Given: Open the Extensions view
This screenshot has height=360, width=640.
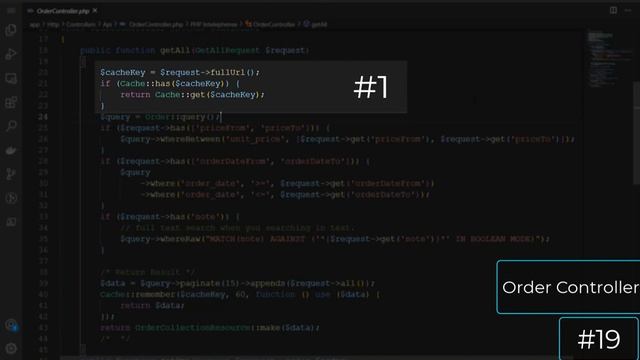Looking at the screenshot, I should click(11, 102).
